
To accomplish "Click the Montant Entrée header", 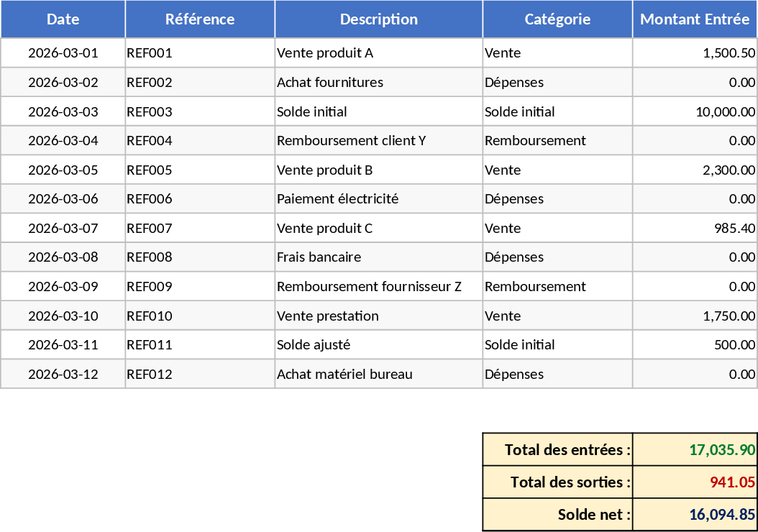I will 695,19.
